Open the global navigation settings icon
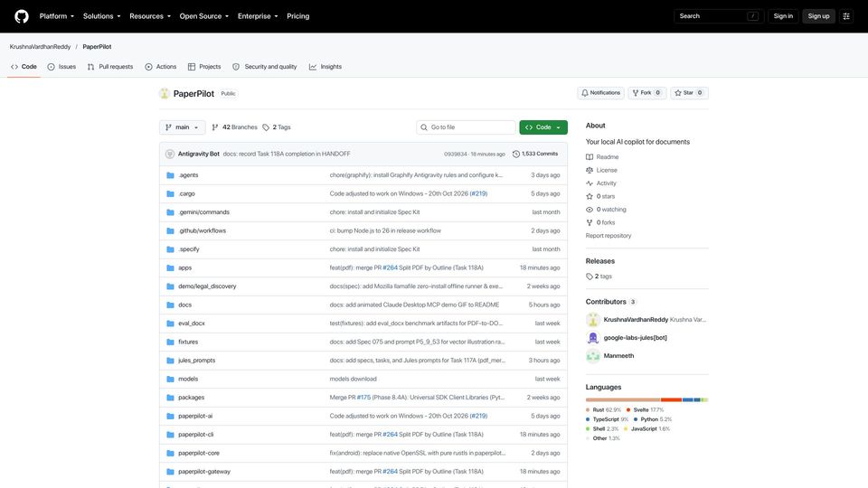This screenshot has width=868, height=488. tap(846, 16)
